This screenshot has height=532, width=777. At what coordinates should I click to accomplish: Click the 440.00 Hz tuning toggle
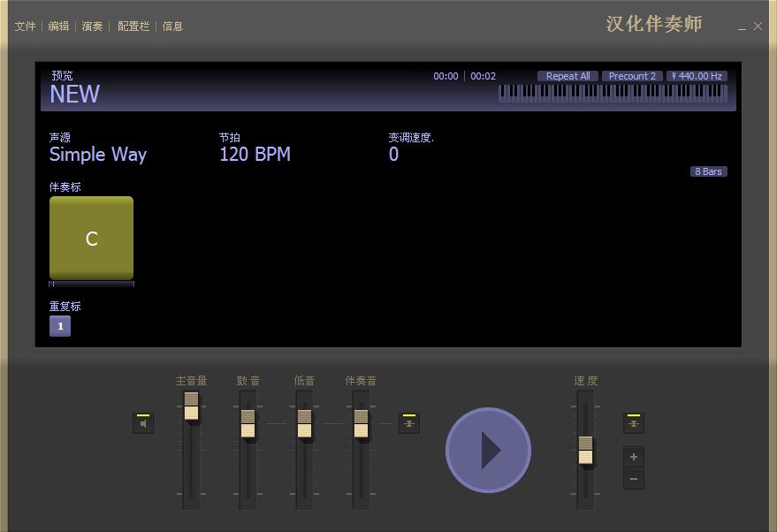(x=696, y=76)
